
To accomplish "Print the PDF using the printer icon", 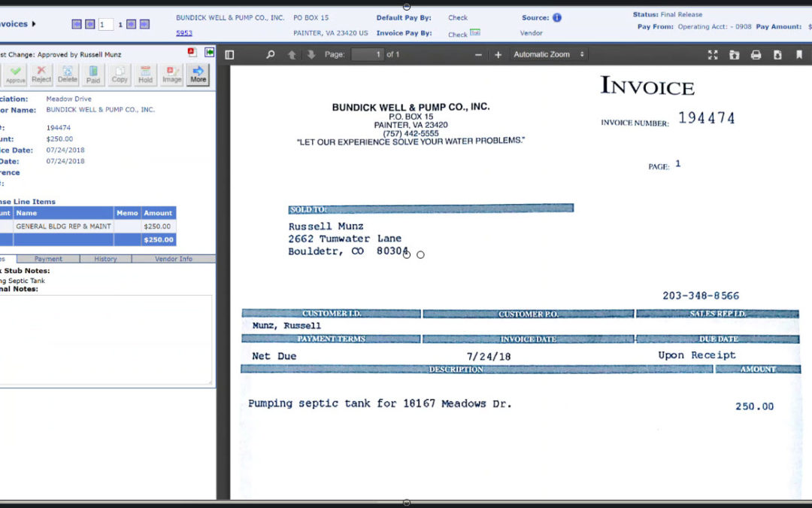I will point(756,55).
